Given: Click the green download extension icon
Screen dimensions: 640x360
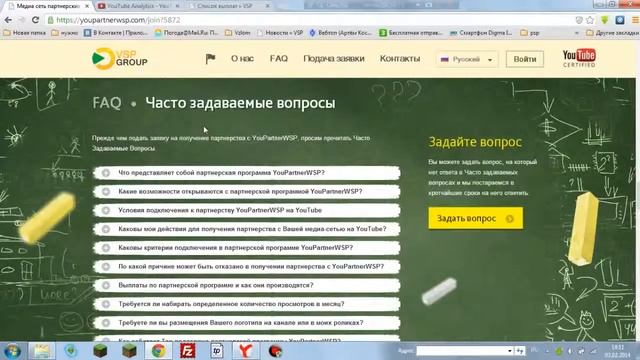Looking at the screenshot, I should tap(605, 20).
